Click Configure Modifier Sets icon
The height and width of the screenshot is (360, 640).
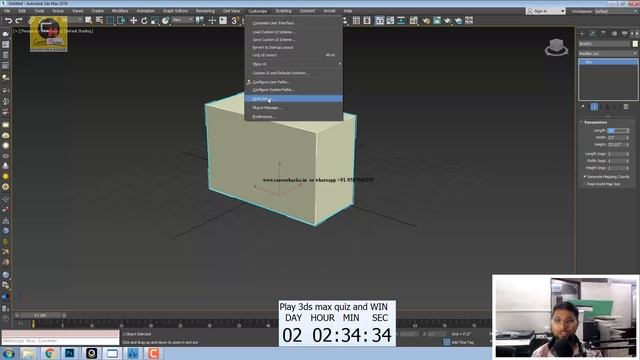pyautogui.click(x=626, y=107)
